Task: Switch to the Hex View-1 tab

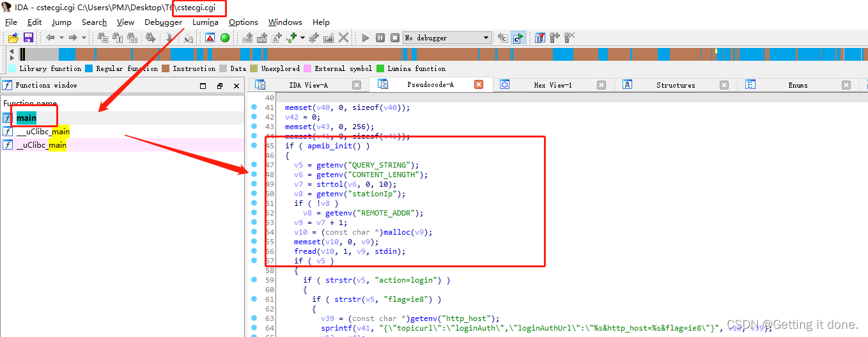Action: [553, 85]
